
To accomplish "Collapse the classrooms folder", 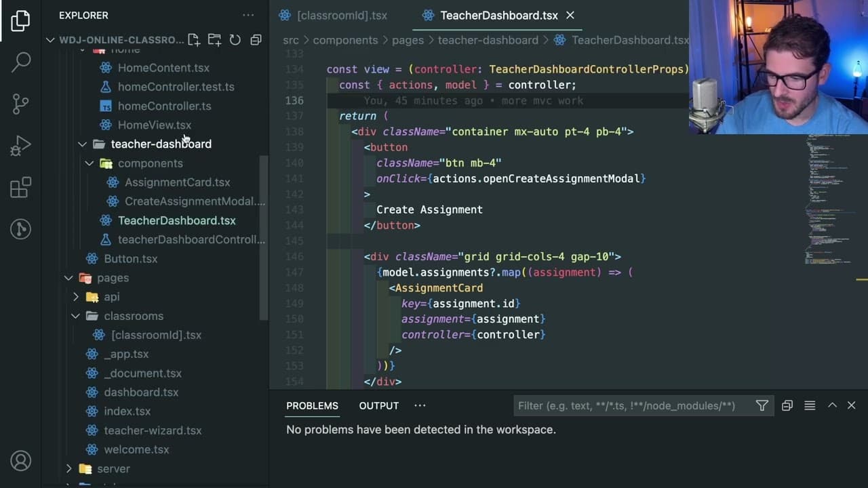I will (x=75, y=316).
